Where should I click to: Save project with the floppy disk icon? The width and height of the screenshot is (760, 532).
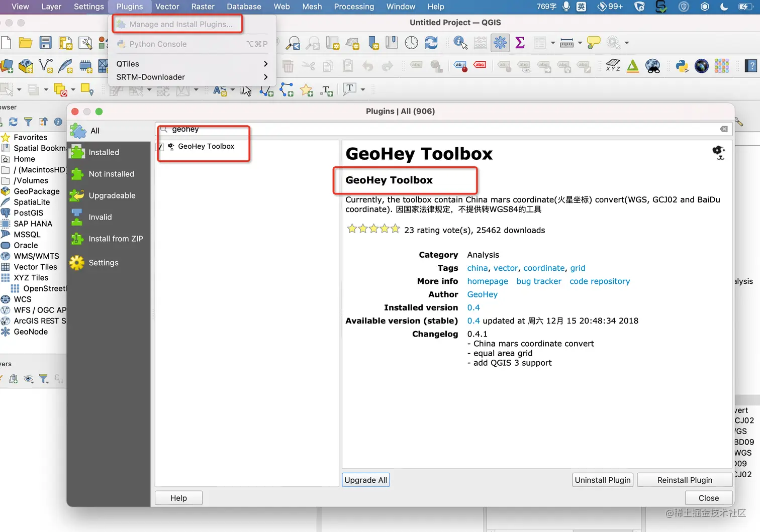pyautogui.click(x=46, y=43)
